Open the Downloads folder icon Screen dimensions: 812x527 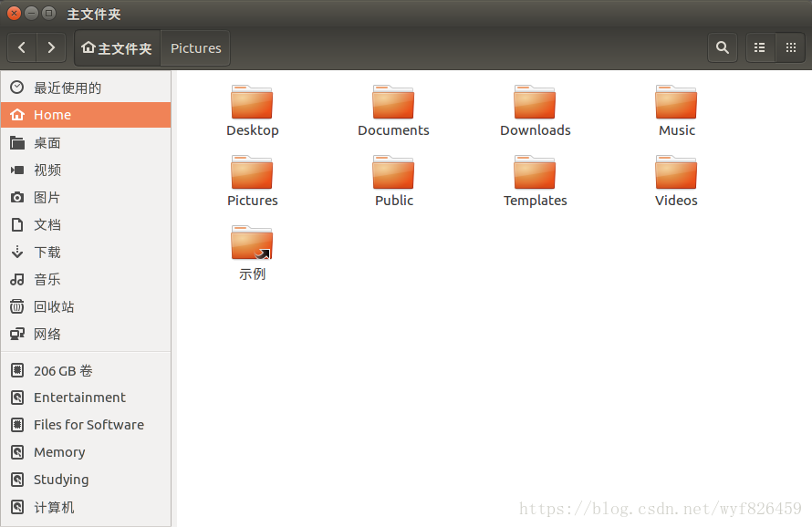535,102
